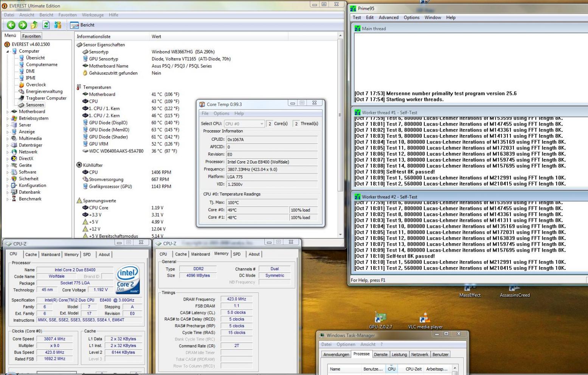Select the Overclock flame icon entry
The height and width of the screenshot is (375, 588).
coord(22,85)
